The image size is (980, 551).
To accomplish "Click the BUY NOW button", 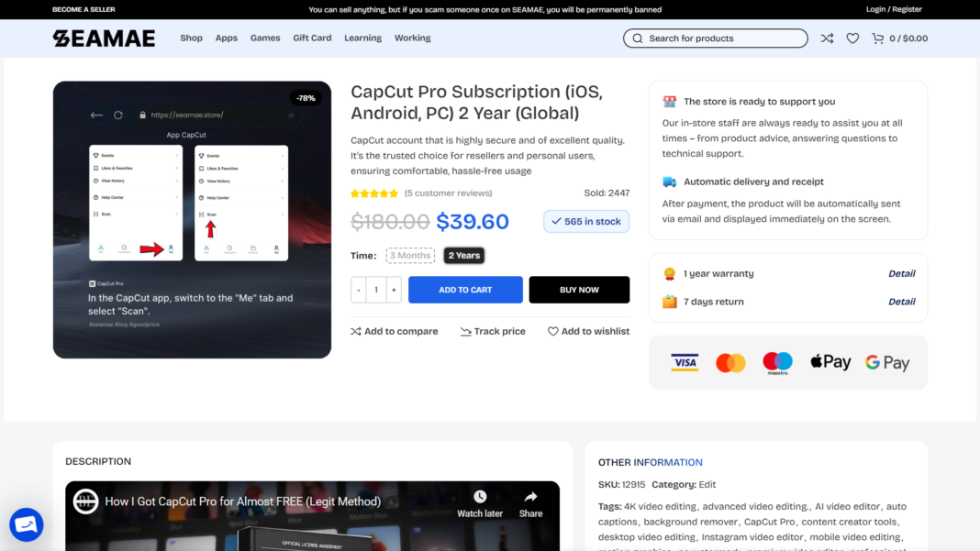I will click(579, 290).
